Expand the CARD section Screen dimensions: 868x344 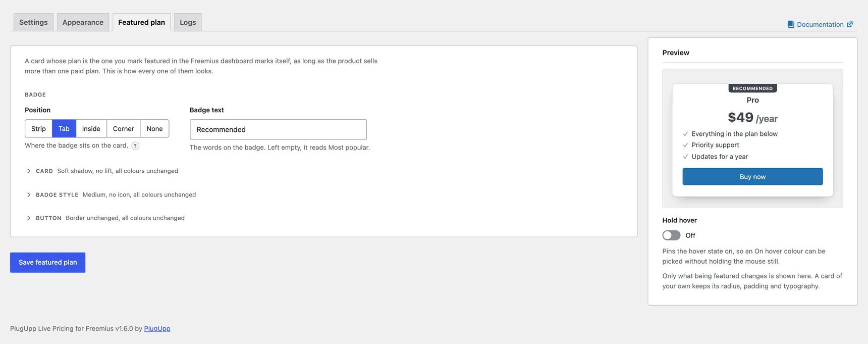102,171
